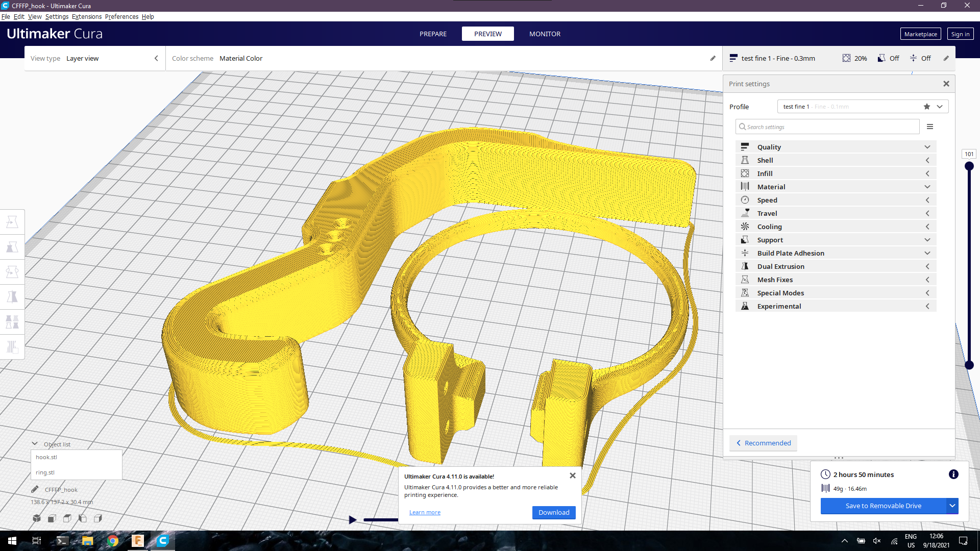Open the File menu
Viewport: 980px width, 551px height.
pyautogui.click(x=6, y=16)
